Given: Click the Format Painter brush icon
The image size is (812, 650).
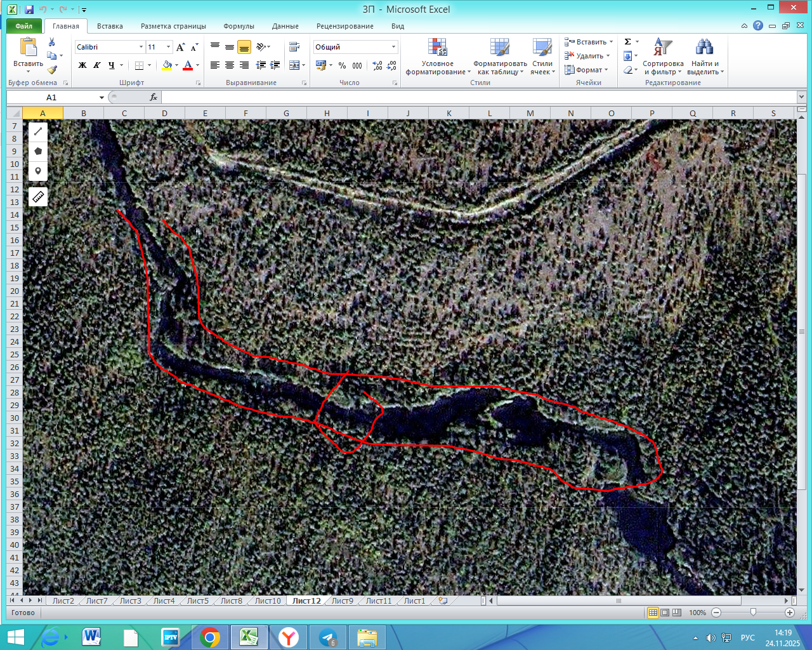Looking at the screenshot, I should pyautogui.click(x=52, y=70).
